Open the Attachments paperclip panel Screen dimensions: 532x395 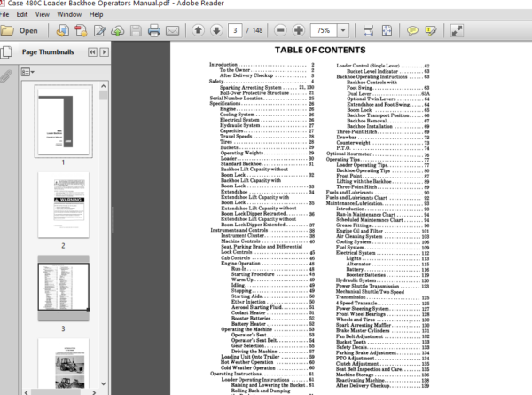(6, 75)
